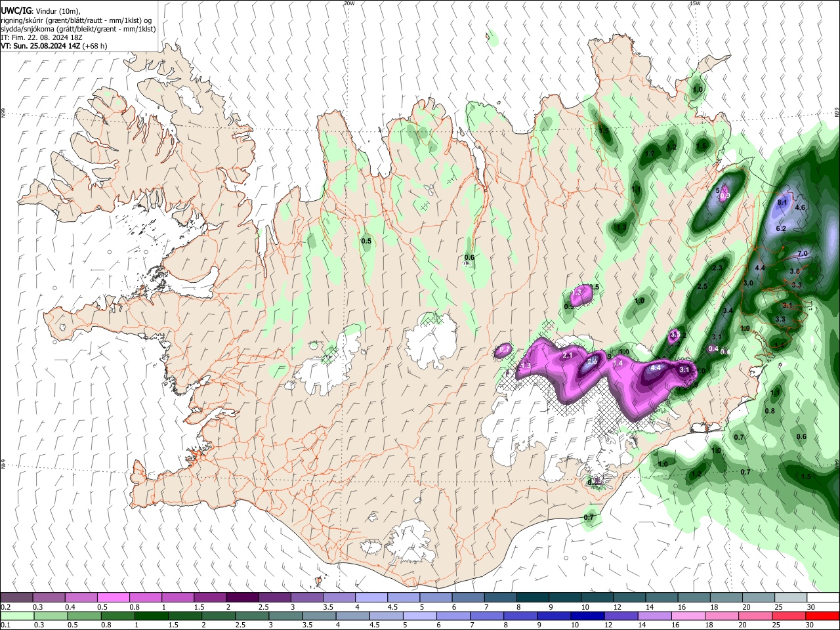Click the bright pink 0.5 swatch in top legend row

click(x=113, y=598)
